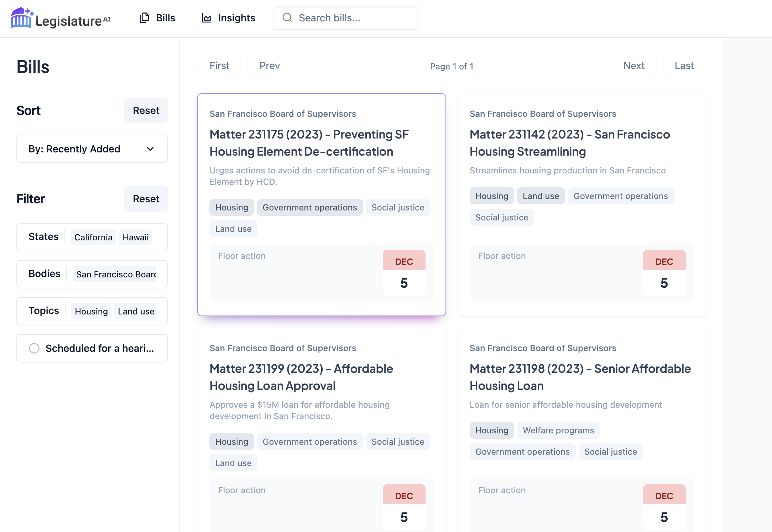Reset the Filter settings
Viewport: 772px width, 532px height.
(x=146, y=199)
